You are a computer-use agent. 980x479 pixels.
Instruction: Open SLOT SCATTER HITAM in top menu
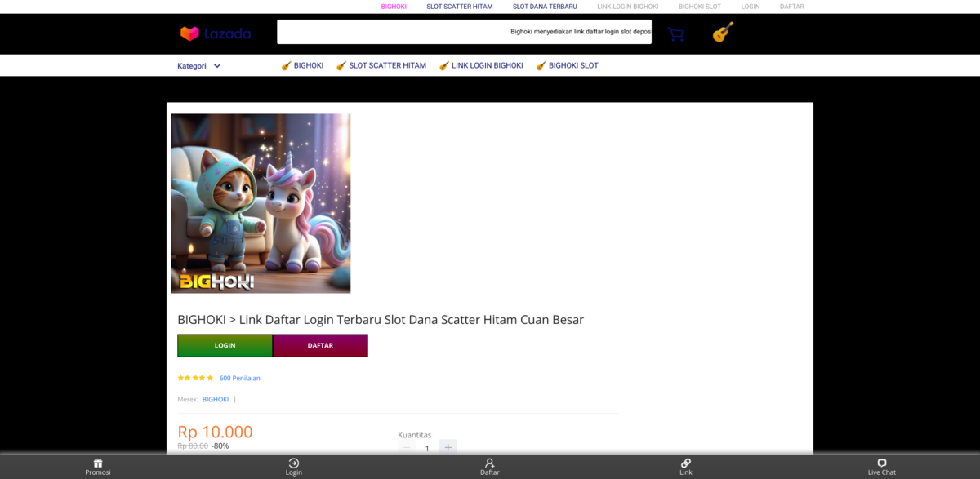click(x=459, y=7)
